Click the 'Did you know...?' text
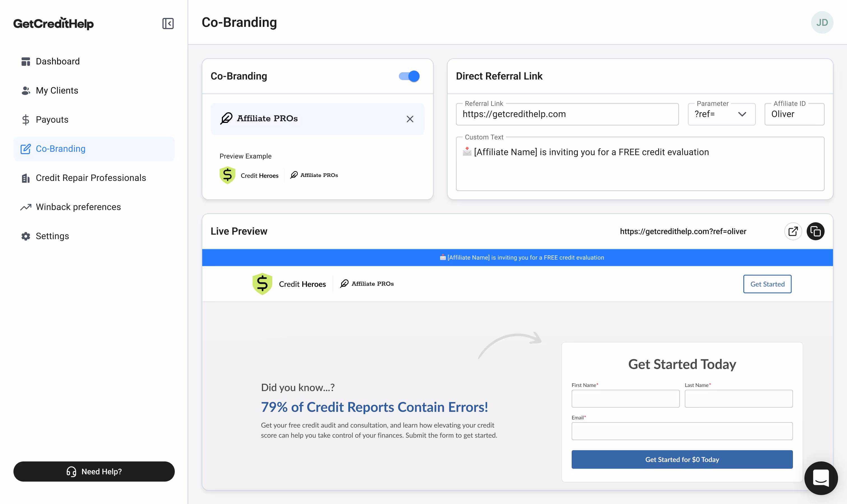 click(x=298, y=388)
